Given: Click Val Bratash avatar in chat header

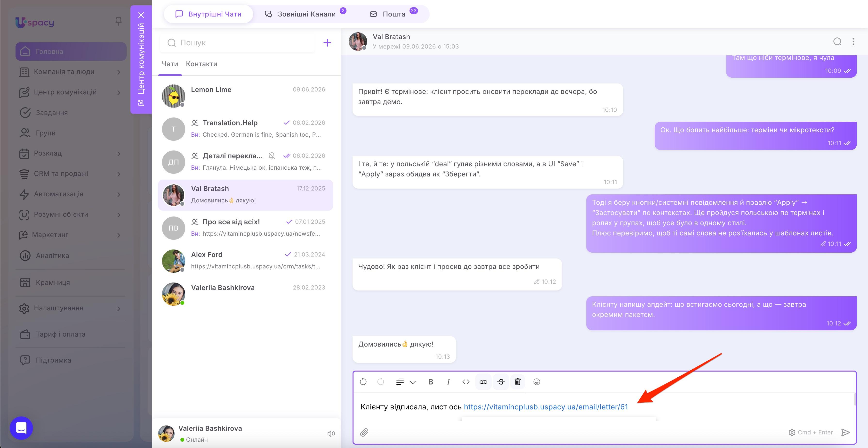Looking at the screenshot, I should click(x=358, y=41).
